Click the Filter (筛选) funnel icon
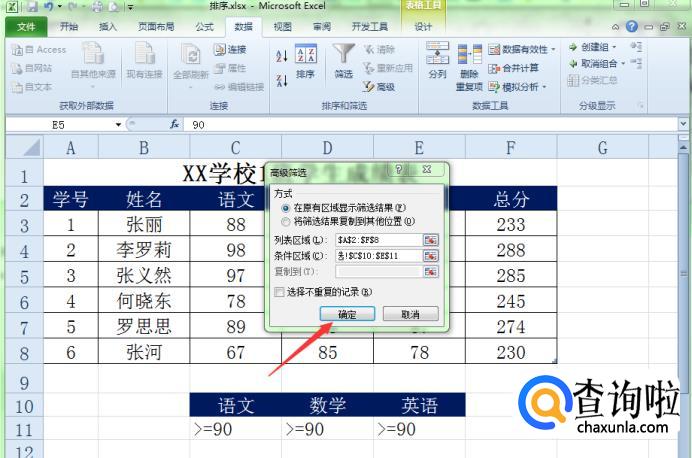Screen dimensions: 692x458 click(x=343, y=61)
